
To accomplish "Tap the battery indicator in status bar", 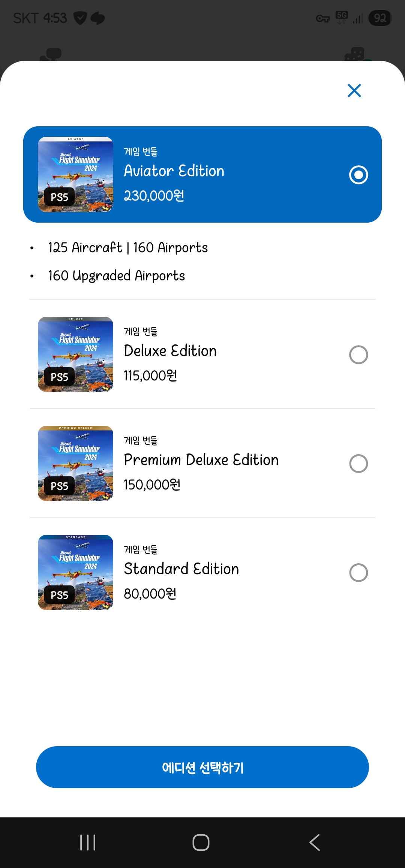I will 380,18.
